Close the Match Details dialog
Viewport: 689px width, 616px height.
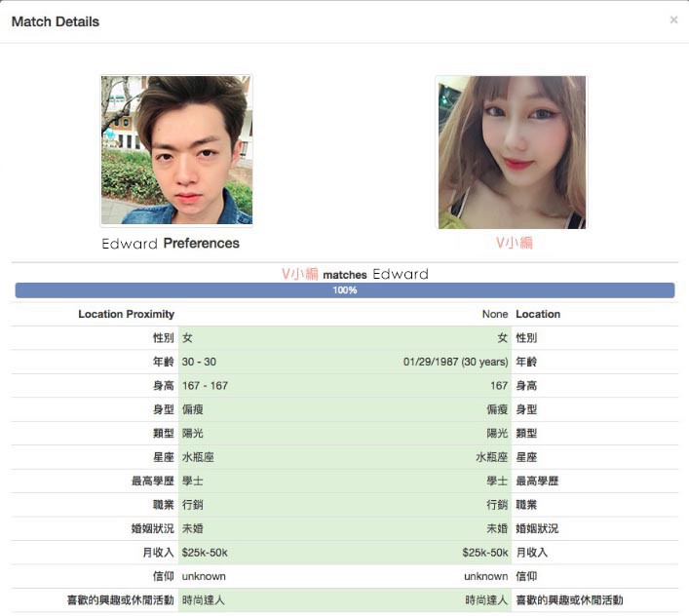pyautogui.click(x=673, y=20)
